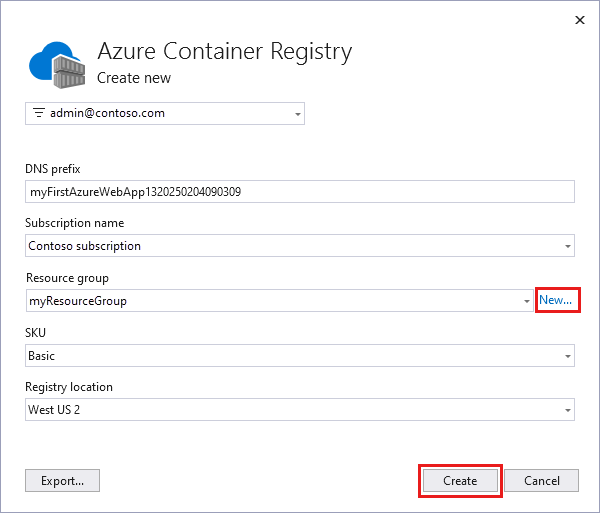Cancel the registry creation dialog
This screenshot has width=600, height=513.
tap(541, 480)
